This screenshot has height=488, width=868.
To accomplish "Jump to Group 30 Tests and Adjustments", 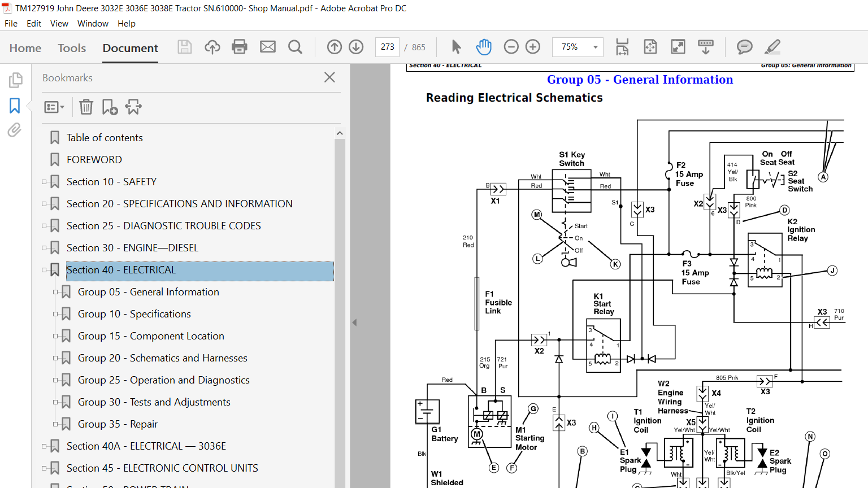I will (154, 402).
